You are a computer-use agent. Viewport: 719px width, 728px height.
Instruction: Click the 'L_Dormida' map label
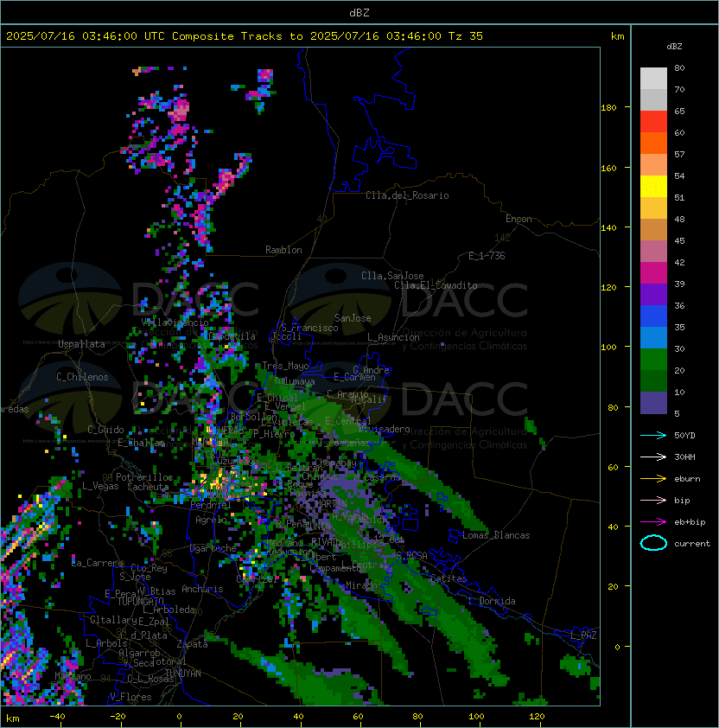pos(492,601)
